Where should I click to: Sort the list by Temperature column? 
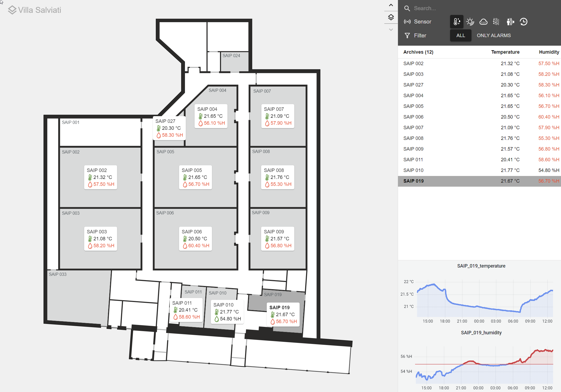coord(505,52)
